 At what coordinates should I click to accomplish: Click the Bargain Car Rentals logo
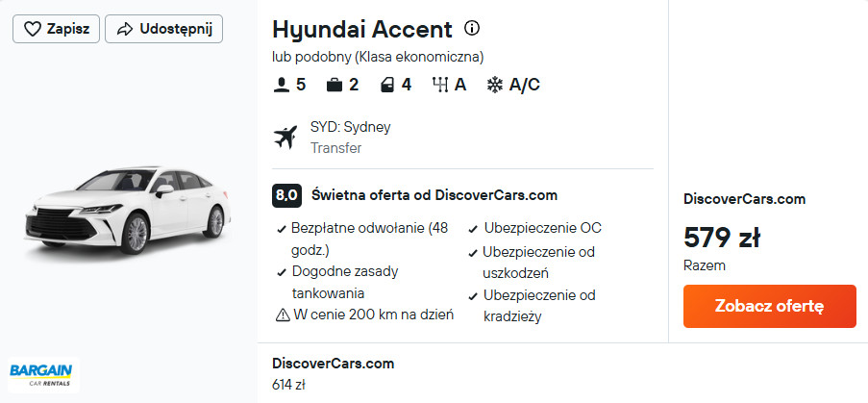[41, 373]
